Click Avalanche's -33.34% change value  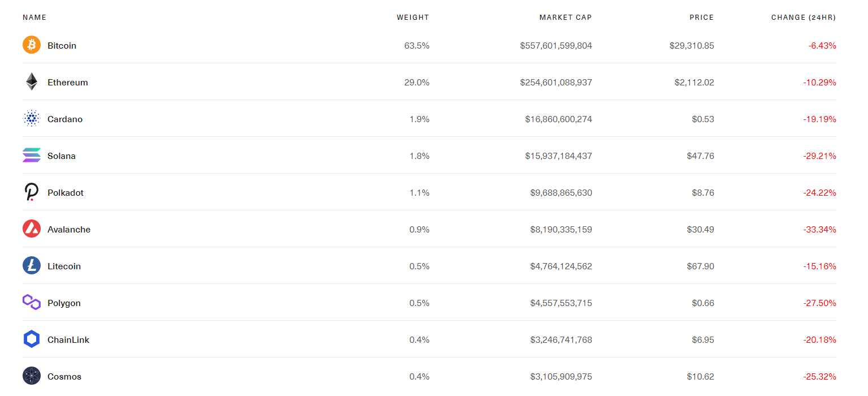(819, 230)
